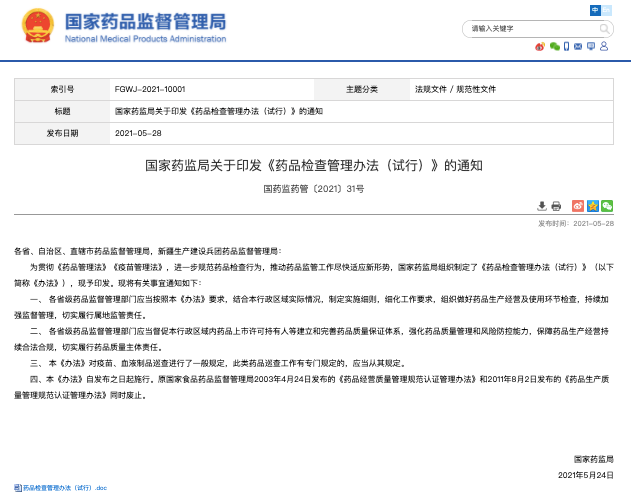Screen dimensions: 631x501
Task: Share article via green WeChat button
Action: [x=606, y=205]
